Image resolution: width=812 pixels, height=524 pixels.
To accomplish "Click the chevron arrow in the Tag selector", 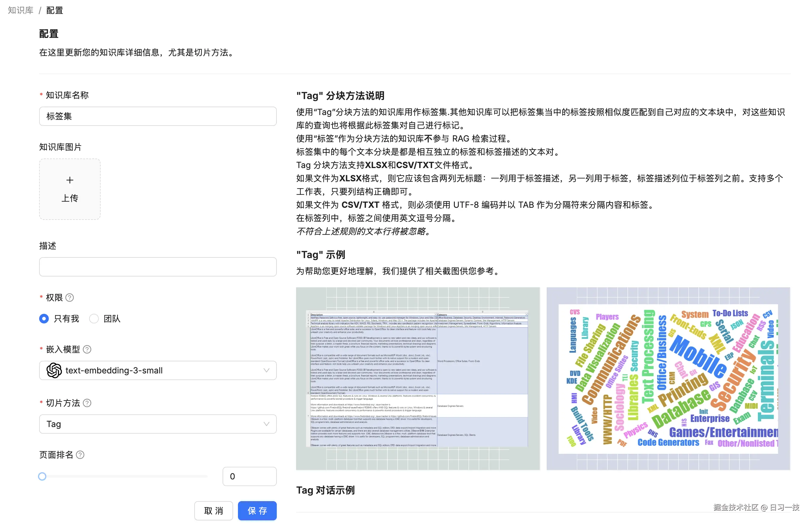I will (x=267, y=424).
